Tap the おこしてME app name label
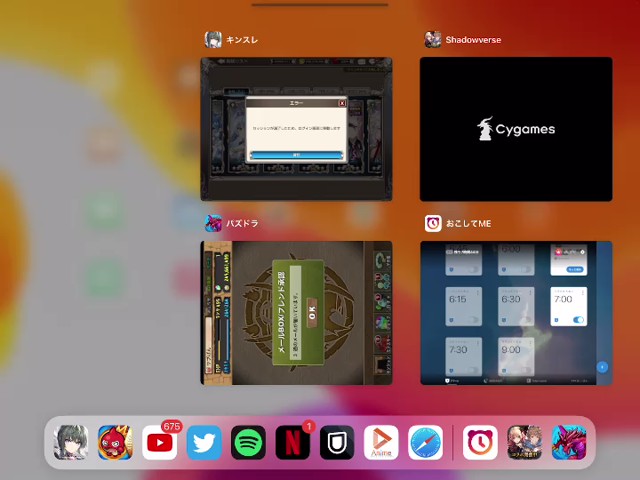Viewport: 640px width, 480px height. pyautogui.click(x=468, y=224)
